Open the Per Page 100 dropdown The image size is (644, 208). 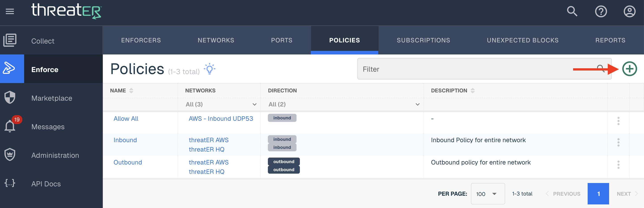click(x=487, y=193)
